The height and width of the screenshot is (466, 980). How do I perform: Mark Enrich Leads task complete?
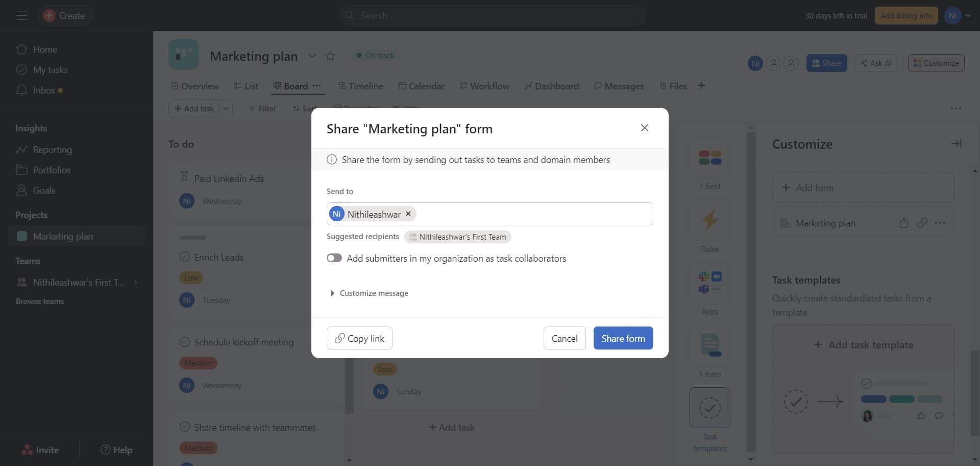coord(185,257)
